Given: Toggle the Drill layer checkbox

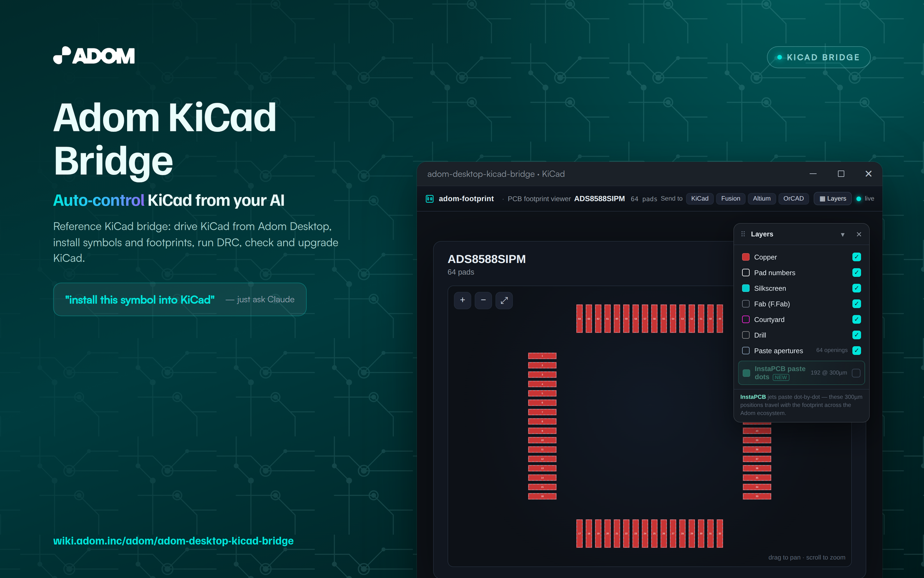Looking at the screenshot, I should tap(857, 335).
